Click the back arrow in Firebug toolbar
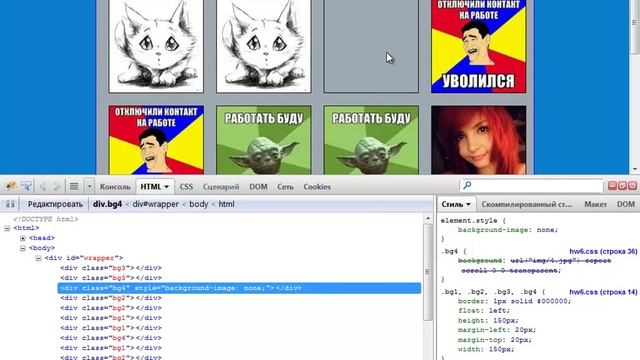 pos(42,187)
